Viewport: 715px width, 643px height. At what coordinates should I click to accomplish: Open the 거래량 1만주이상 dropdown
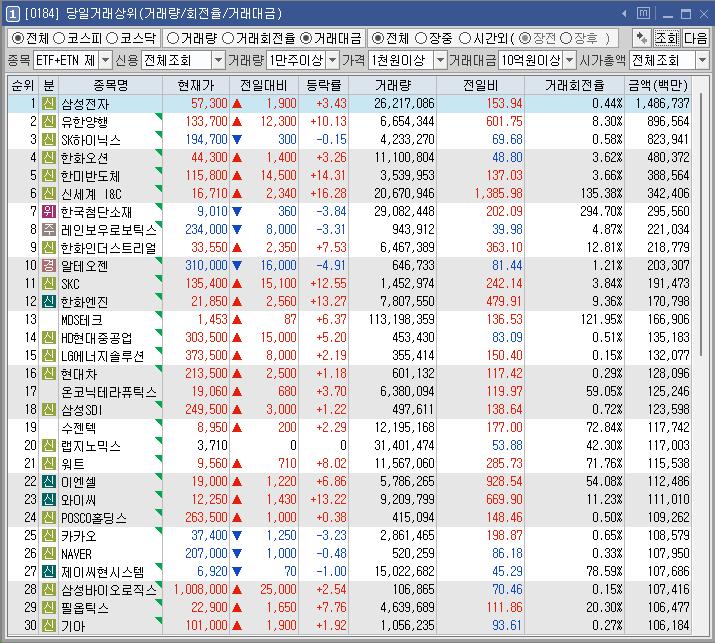tap(333, 60)
